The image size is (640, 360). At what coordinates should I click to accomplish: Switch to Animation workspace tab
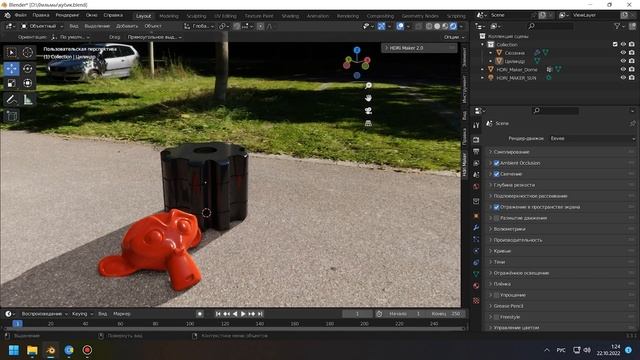click(318, 16)
